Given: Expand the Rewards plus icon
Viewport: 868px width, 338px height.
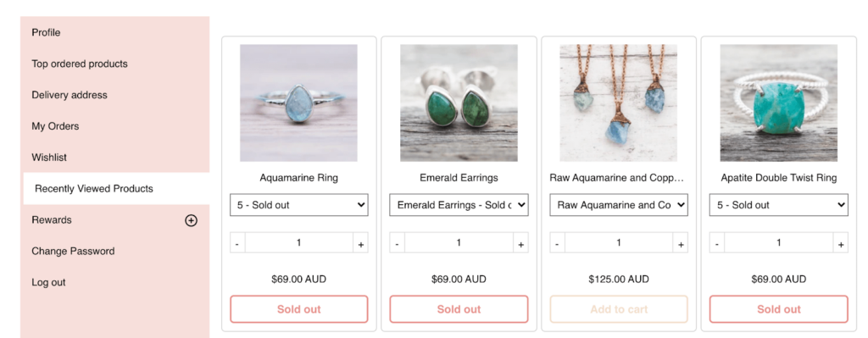Looking at the screenshot, I should [191, 221].
